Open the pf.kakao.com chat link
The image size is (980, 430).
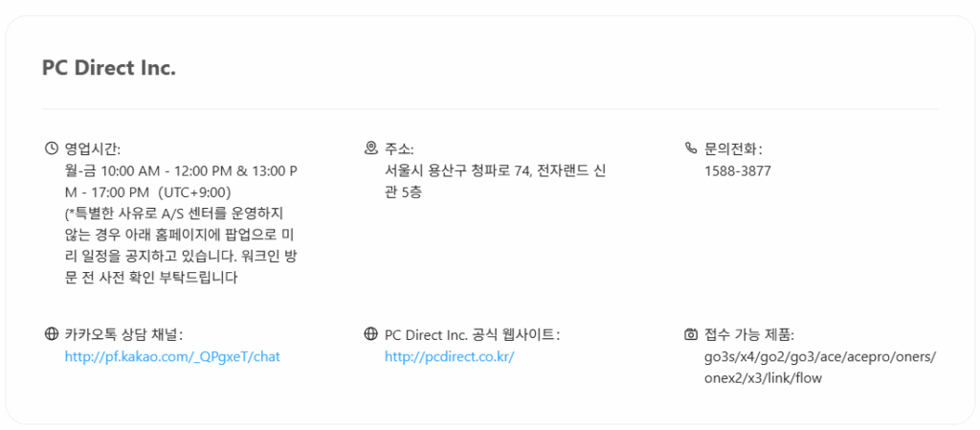pos(172,356)
